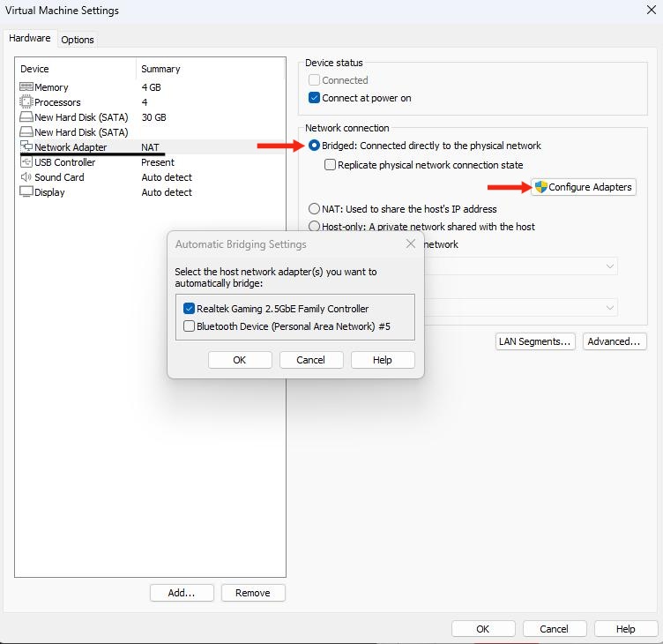663x644 pixels.
Task: Select the USB Controller icon
Action: pos(26,162)
